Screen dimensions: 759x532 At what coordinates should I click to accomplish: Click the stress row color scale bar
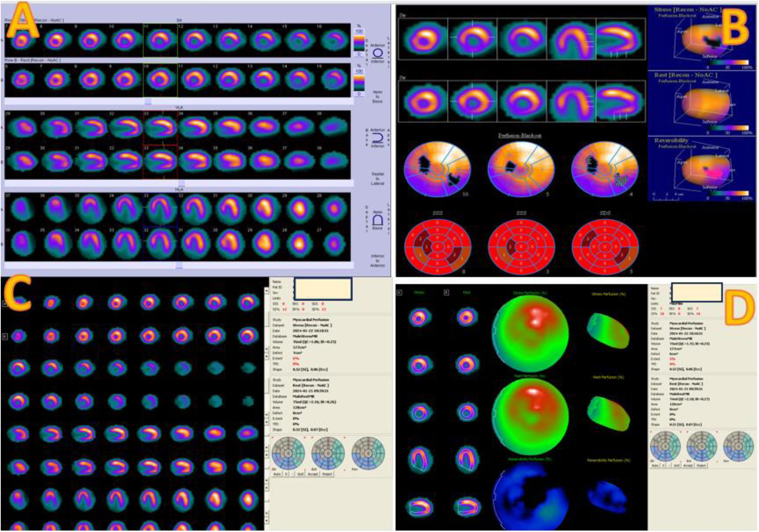tap(359, 43)
